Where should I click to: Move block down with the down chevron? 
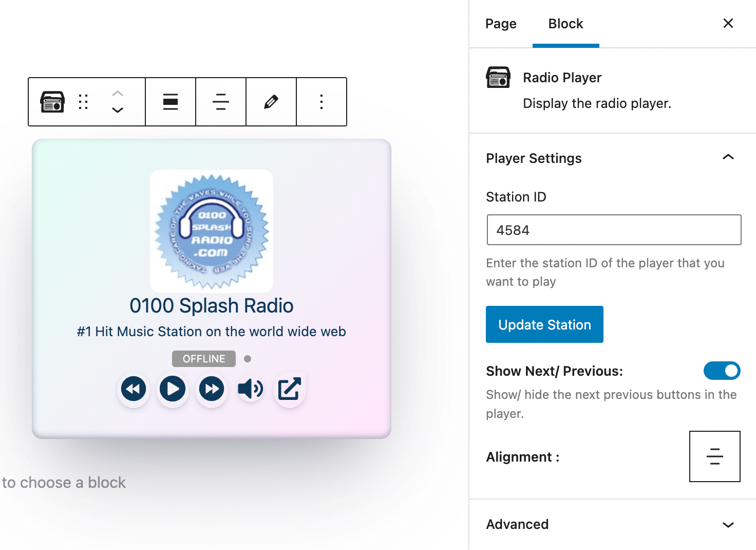118,110
